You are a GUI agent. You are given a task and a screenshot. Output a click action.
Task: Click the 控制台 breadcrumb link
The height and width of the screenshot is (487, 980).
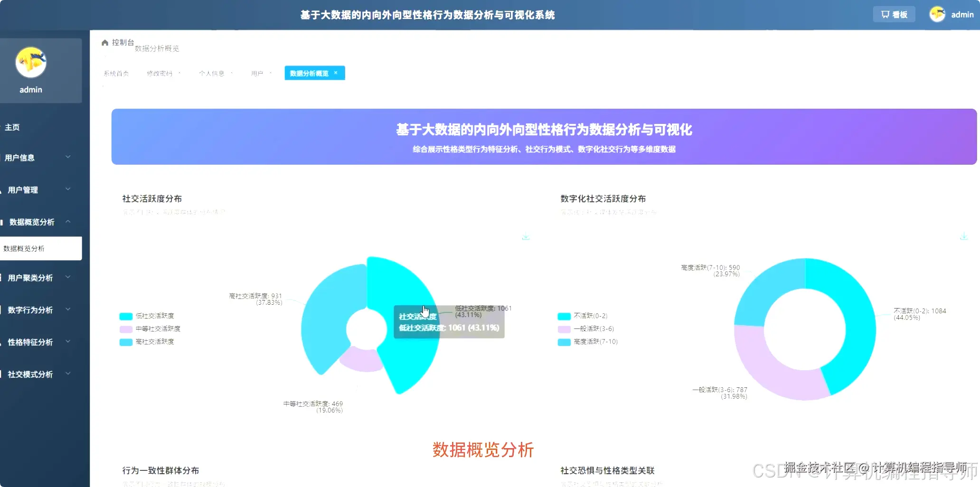[x=123, y=43]
